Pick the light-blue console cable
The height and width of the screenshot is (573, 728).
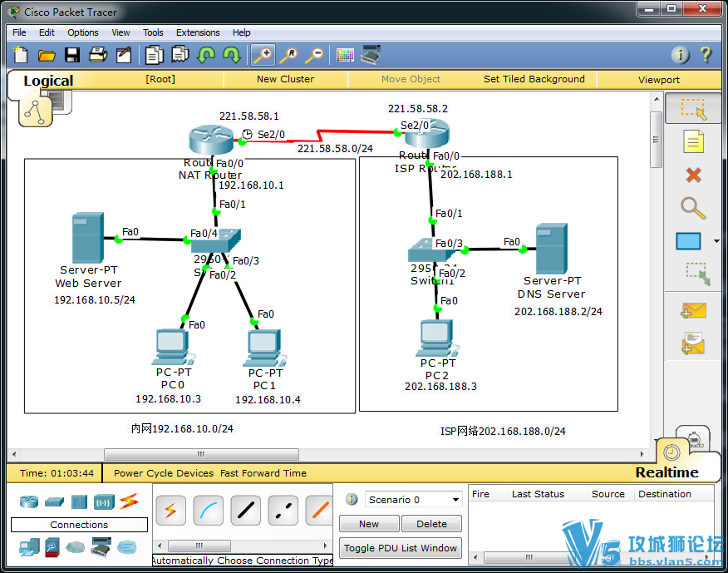pos(208,511)
